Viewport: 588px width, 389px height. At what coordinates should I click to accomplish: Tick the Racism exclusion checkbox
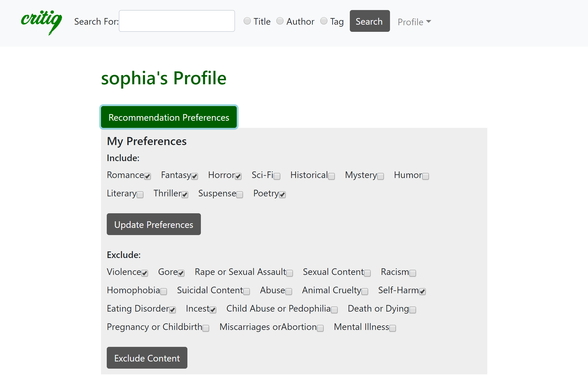coord(413,273)
